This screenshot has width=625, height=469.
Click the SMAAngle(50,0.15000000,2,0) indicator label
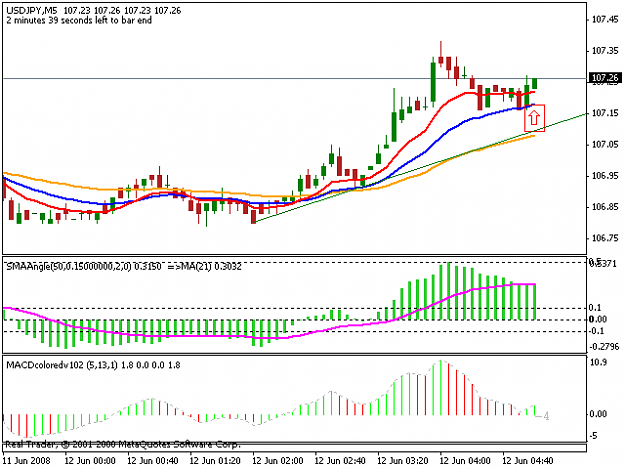[69, 267]
